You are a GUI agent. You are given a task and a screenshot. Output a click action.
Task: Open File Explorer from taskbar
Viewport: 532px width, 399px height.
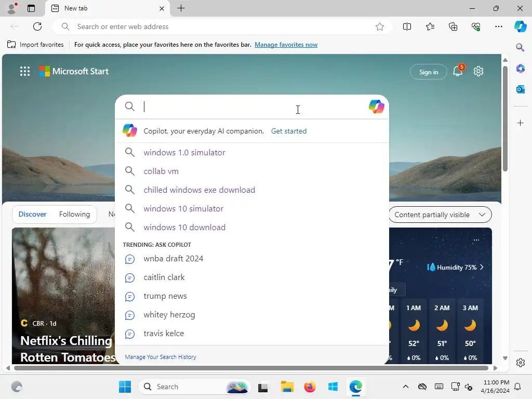[x=287, y=387]
